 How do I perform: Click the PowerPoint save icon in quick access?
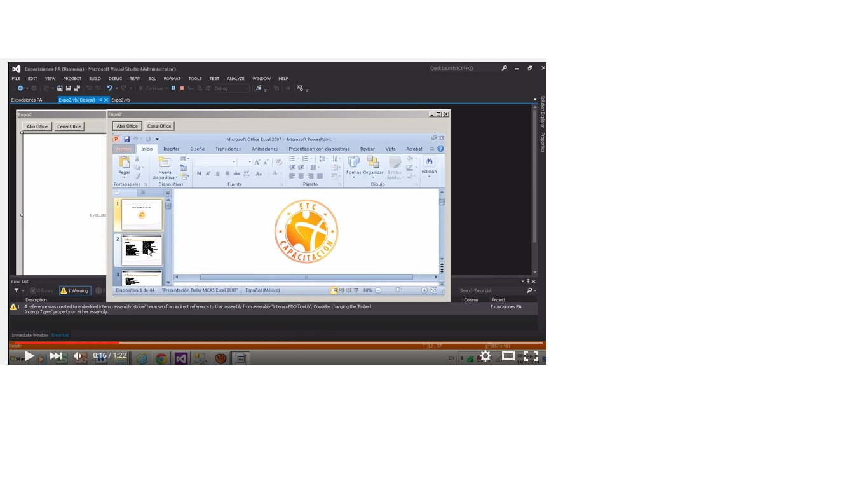127,139
